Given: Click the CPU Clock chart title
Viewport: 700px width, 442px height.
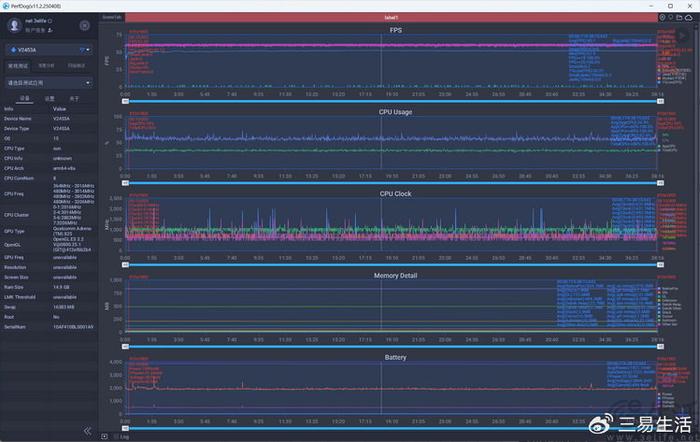Looking at the screenshot, I should click(x=396, y=194).
